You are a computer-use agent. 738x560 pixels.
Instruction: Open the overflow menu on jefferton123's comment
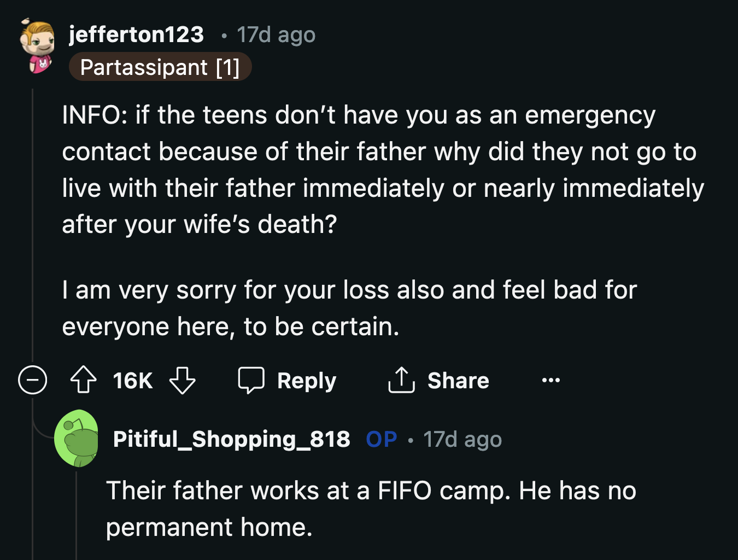550,380
